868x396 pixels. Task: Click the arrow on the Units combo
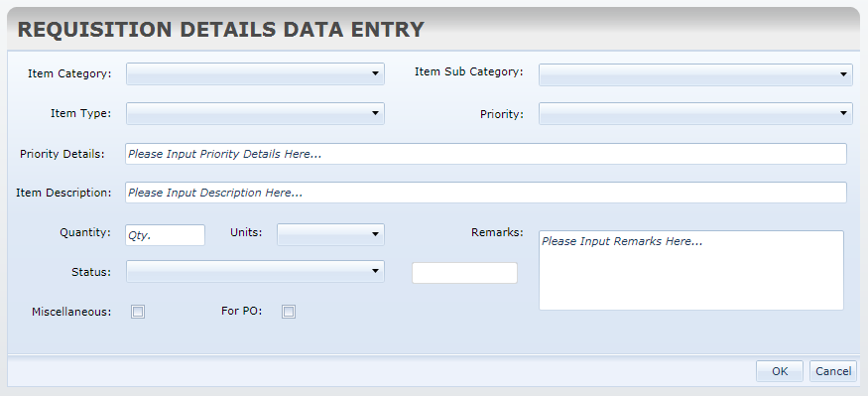click(x=375, y=235)
